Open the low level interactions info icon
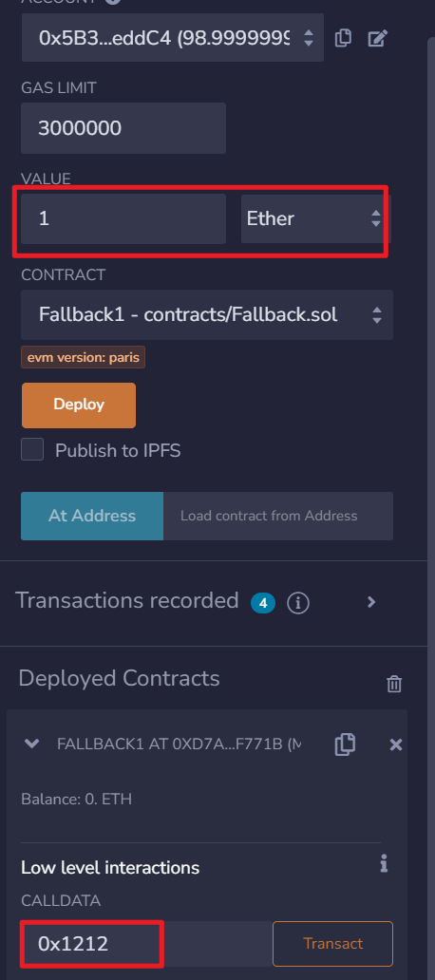This screenshot has height=980, width=435. [384, 864]
